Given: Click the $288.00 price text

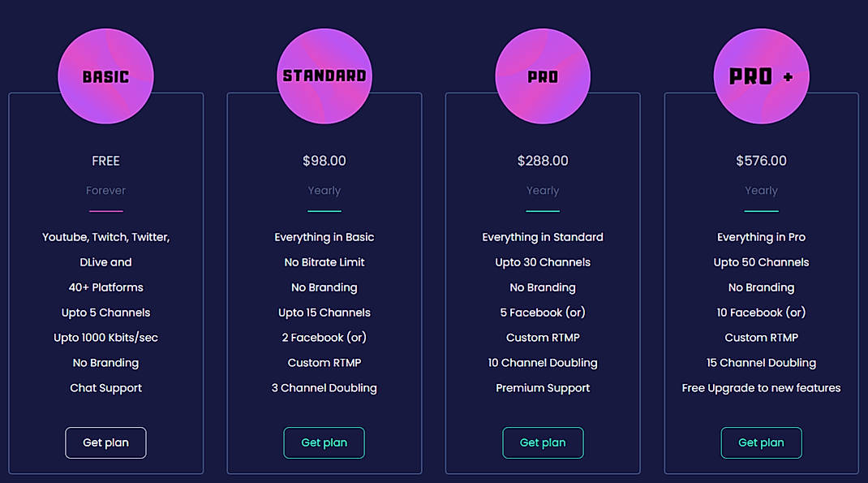Looking at the screenshot, I should pos(543,161).
